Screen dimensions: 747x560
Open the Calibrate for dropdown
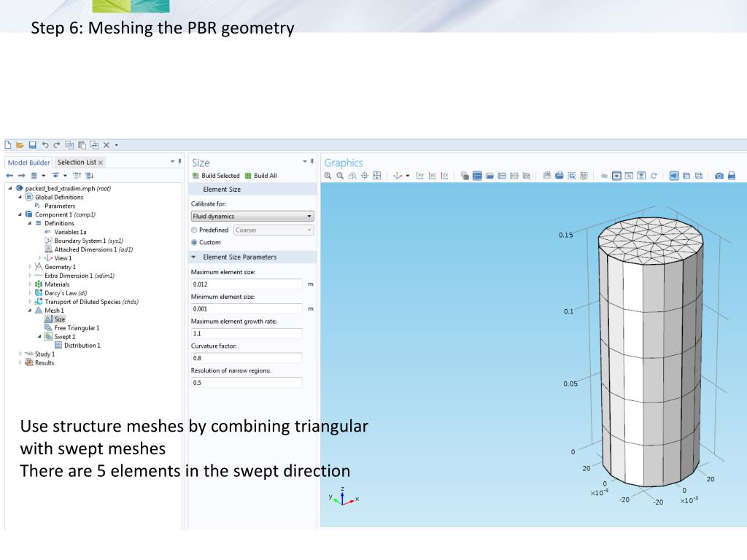tap(252, 217)
